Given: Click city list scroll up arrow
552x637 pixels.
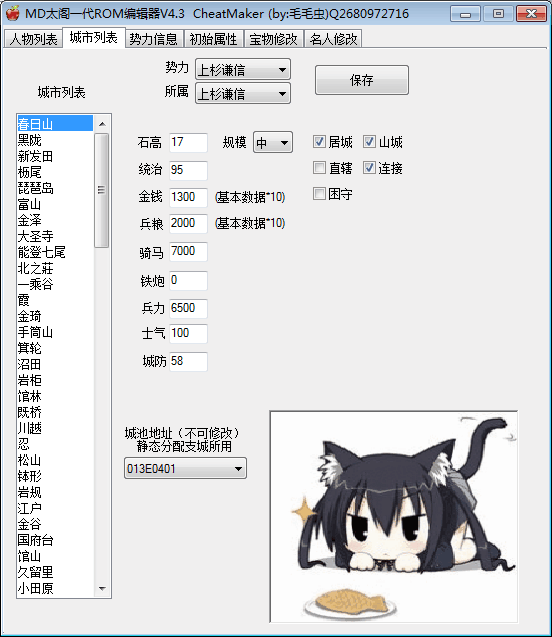Looking at the screenshot, I should click(102, 124).
